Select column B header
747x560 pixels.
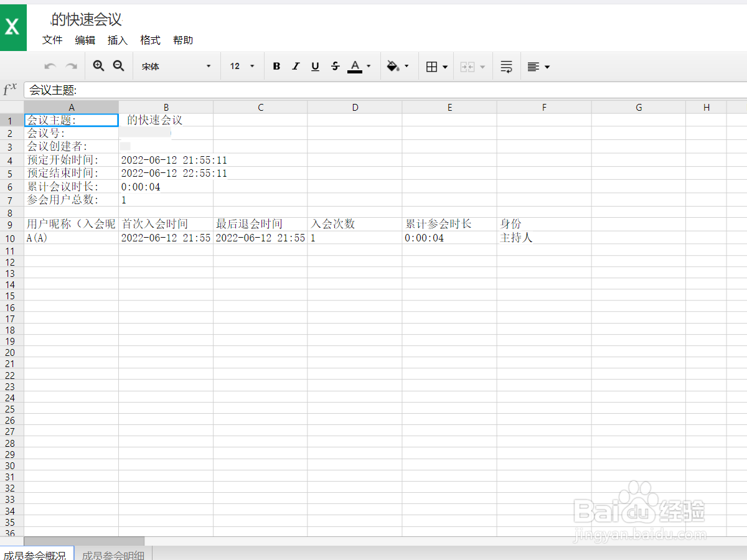pyautogui.click(x=166, y=107)
